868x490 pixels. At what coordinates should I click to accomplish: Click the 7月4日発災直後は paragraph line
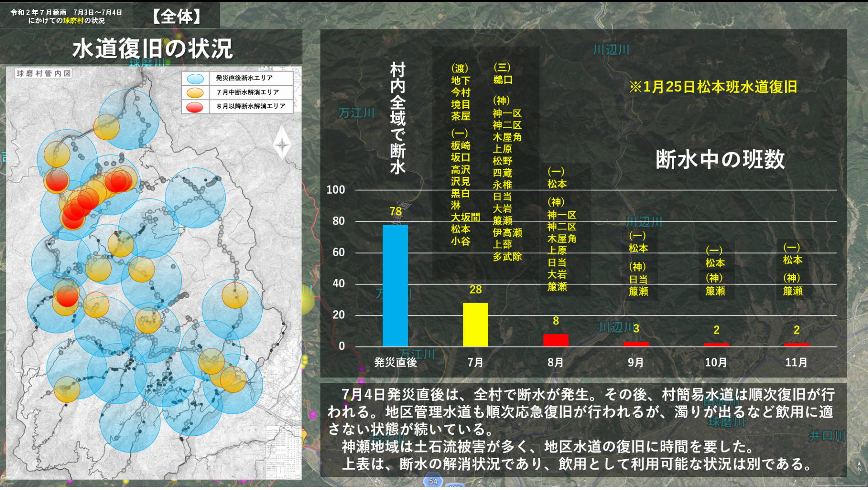588,395
